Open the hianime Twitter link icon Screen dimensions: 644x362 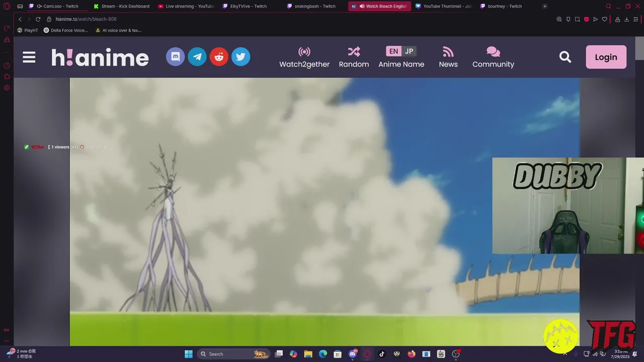point(240,57)
